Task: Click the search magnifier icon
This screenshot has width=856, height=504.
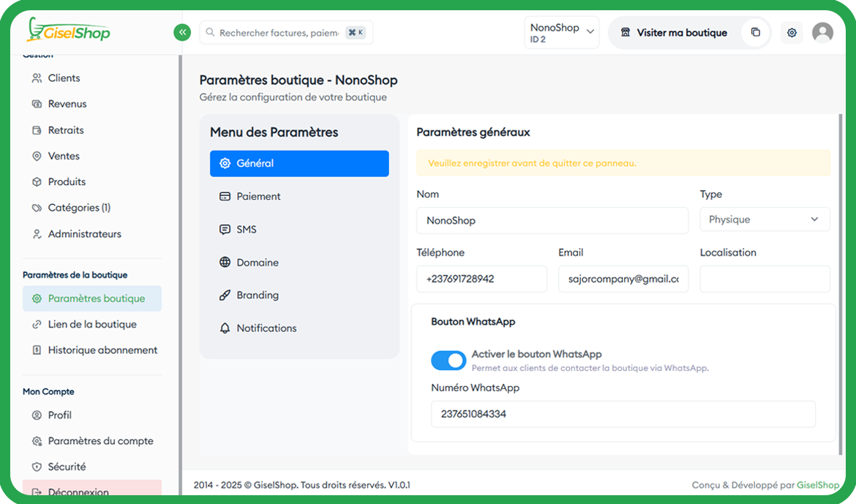Action: coord(210,33)
